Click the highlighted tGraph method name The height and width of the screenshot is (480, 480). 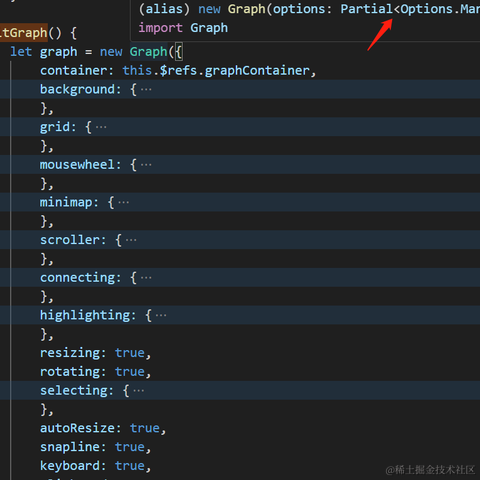point(24,33)
